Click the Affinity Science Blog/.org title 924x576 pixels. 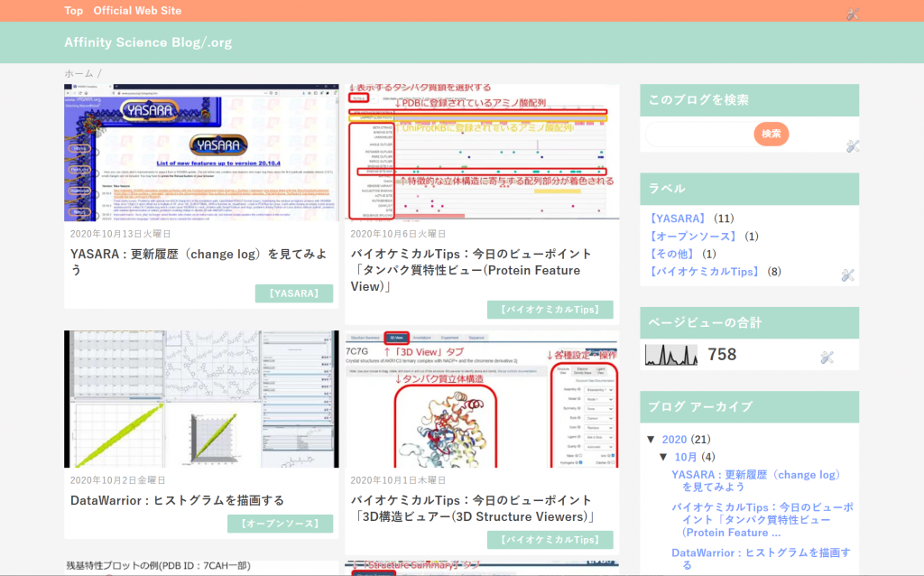click(x=148, y=42)
